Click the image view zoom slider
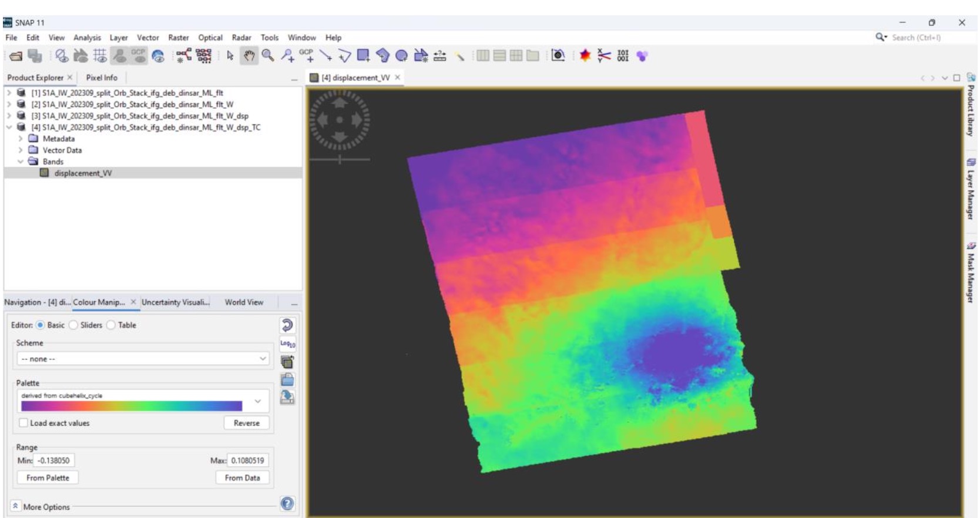This screenshot has height=518, width=980. (x=340, y=159)
